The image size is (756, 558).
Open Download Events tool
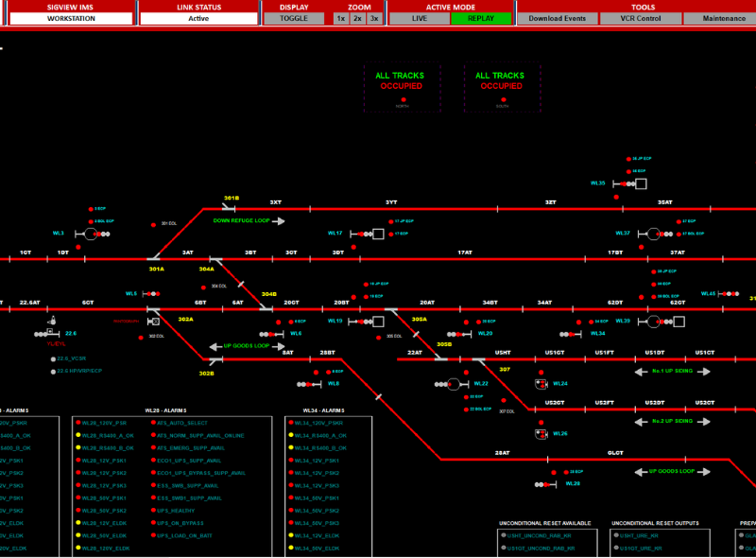point(558,18)
